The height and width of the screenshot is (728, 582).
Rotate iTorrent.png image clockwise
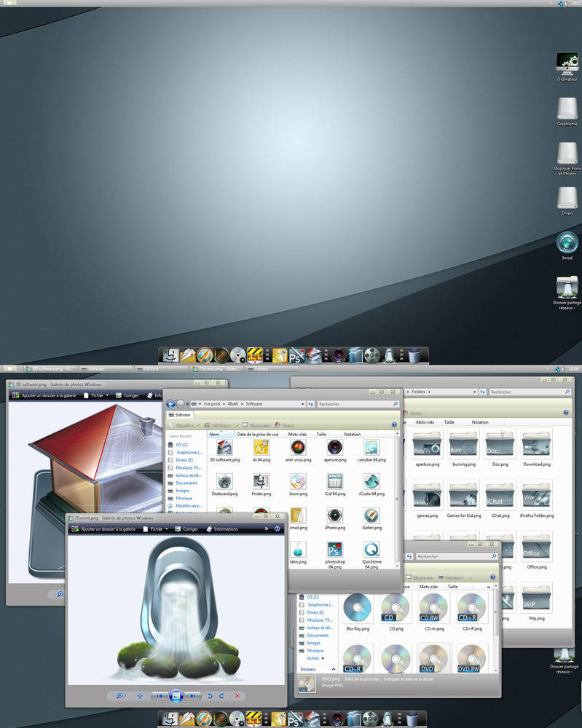point(221,695)
